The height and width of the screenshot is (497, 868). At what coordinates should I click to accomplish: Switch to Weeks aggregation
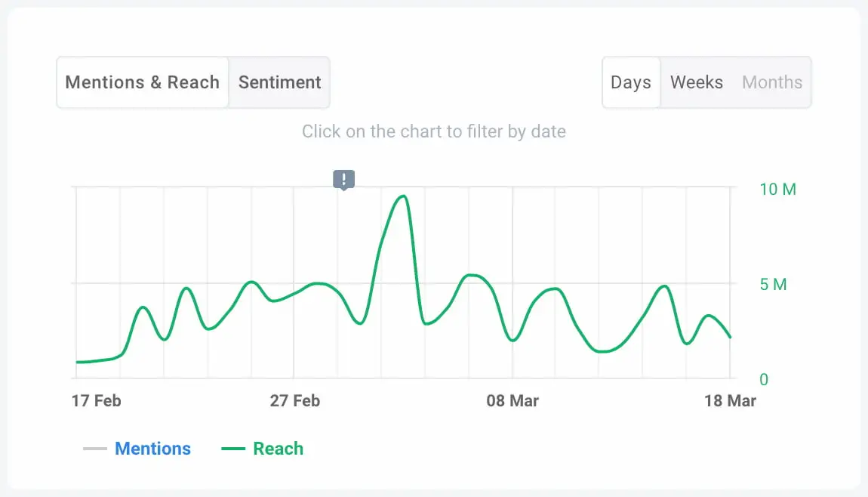coord(696,82)
